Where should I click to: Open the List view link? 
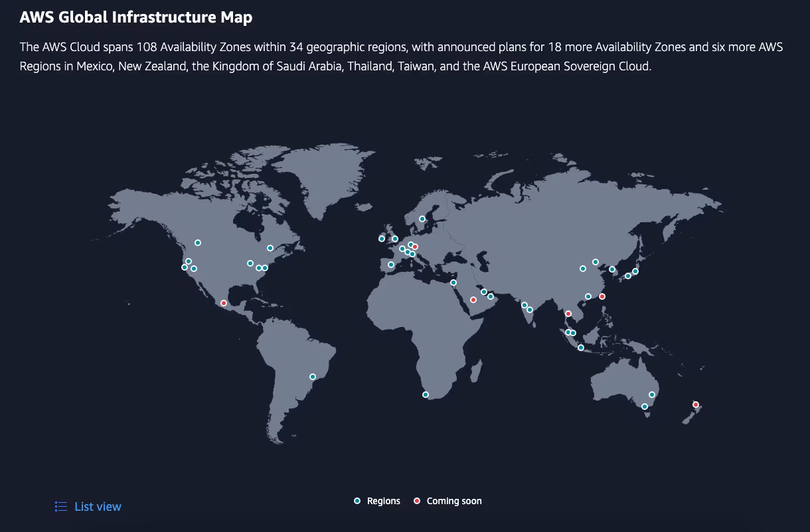pyautogui.click(x=88, y=506)
